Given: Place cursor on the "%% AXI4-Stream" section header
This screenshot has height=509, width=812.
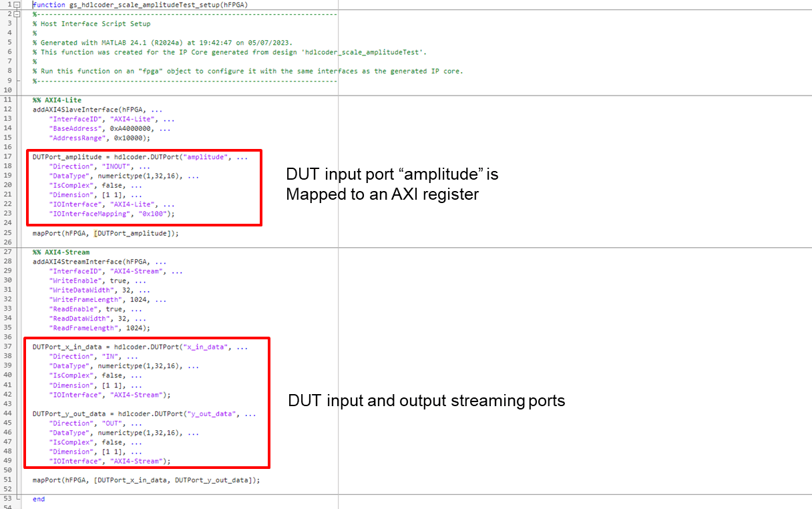Looking at the screenshot, I should tap(61, 252).
